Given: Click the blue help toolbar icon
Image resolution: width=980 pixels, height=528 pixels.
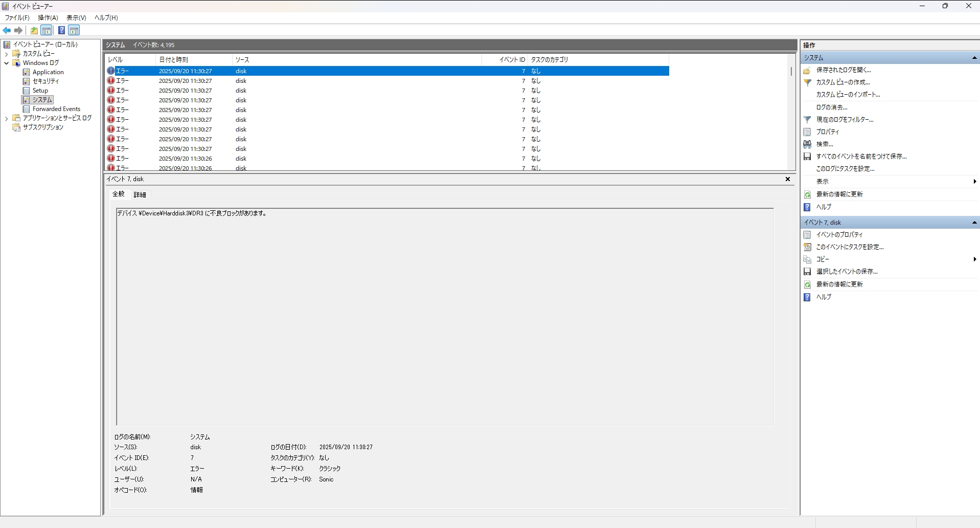Looking at the screenshot, I should tap(61, 30).
